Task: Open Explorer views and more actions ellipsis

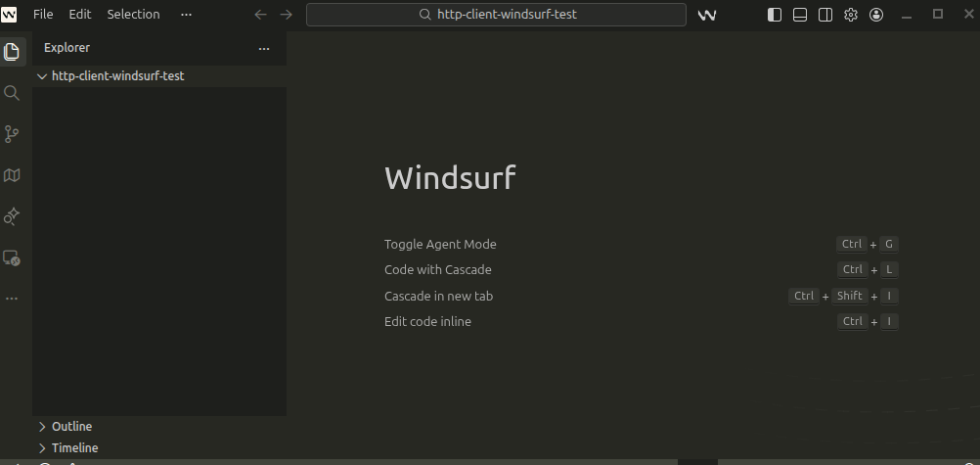Action: pos(264,48)
